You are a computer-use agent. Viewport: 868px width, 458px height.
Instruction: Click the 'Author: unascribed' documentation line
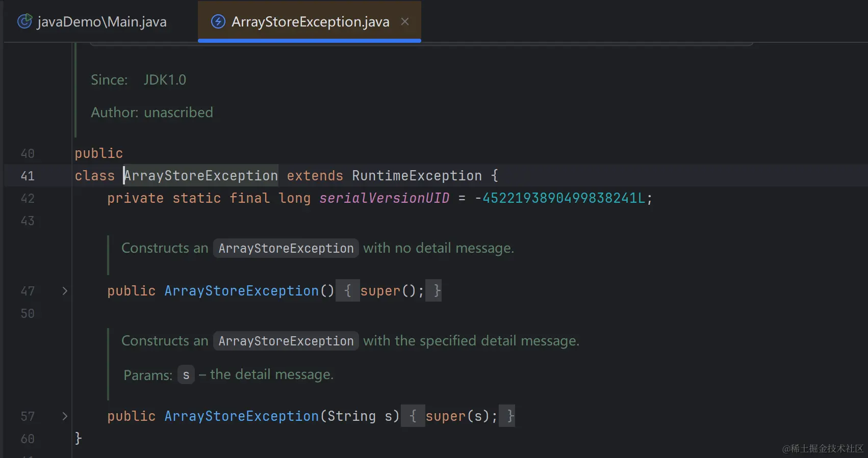coord(151,112)
